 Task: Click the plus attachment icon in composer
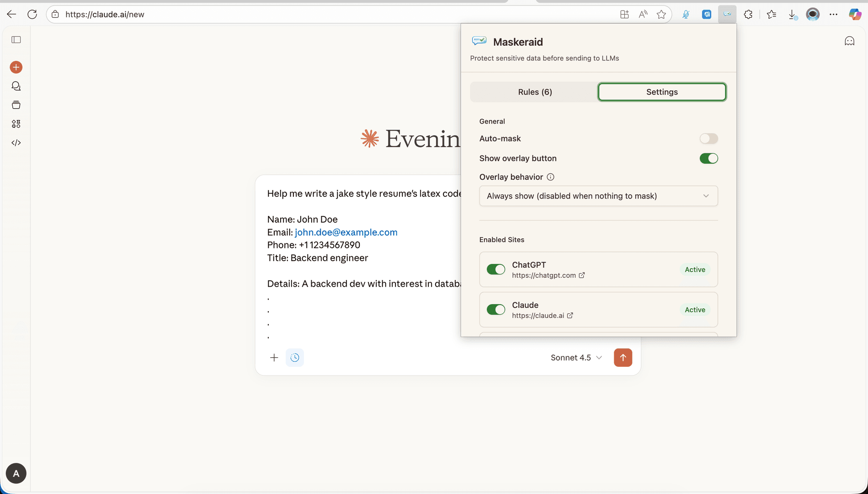(x=274, y=358)
